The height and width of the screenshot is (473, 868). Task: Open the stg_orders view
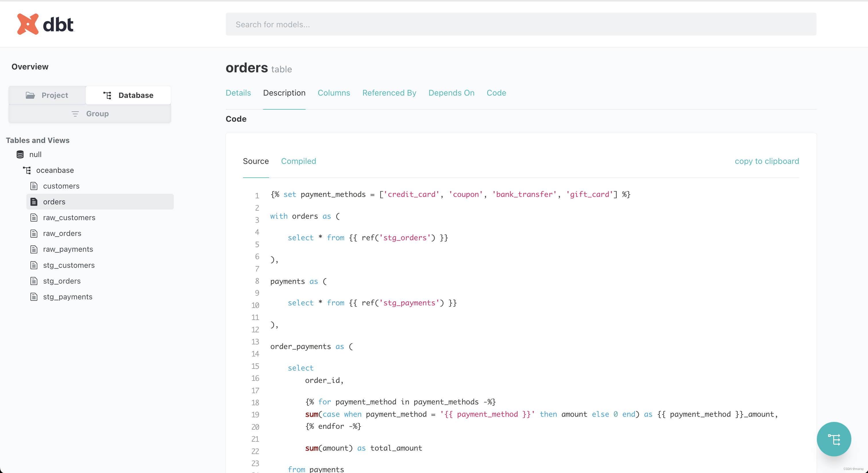(x=62, y=281)
